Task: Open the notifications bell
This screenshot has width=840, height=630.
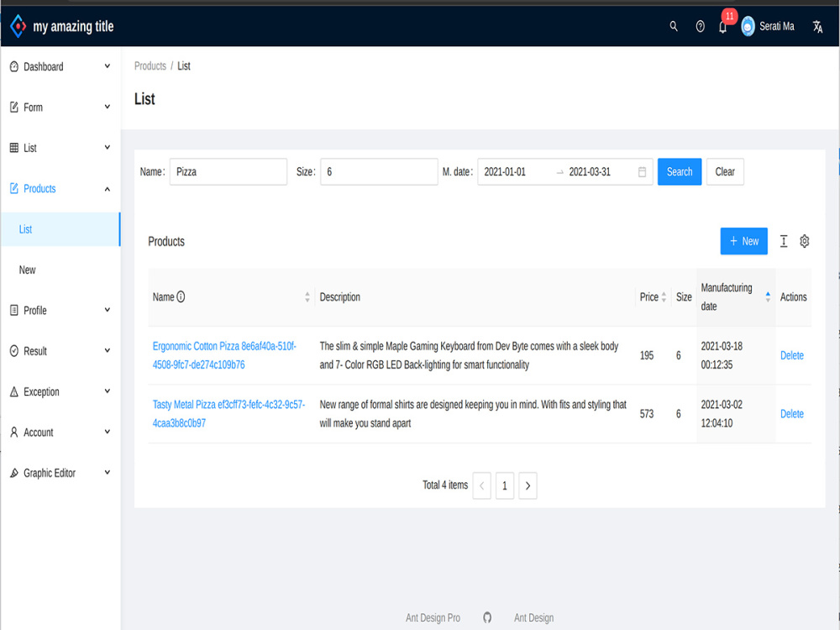Action: [722, 28]
